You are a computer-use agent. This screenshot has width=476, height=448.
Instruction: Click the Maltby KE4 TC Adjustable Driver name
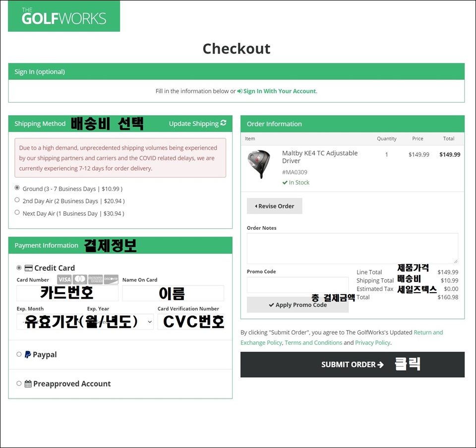[x=320, y=157]
